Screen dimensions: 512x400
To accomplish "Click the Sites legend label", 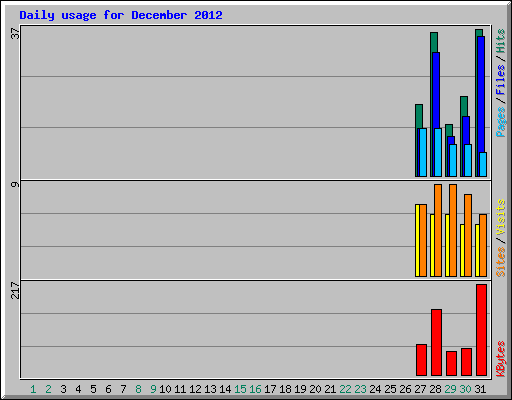I will 500,262.
